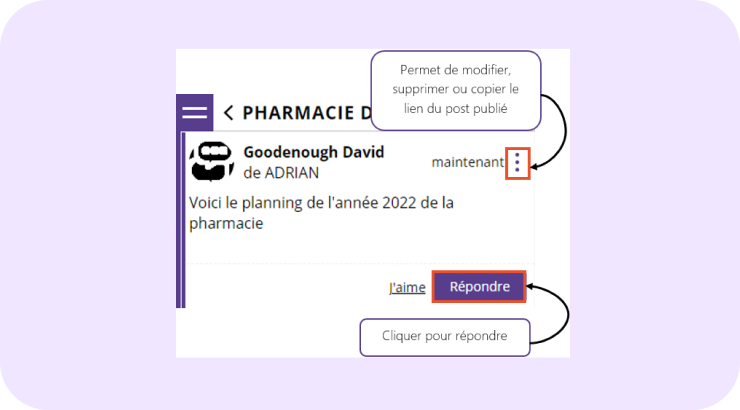Open Goodenough David's author name
Screen dimensions: 740x410
(313, 152)
